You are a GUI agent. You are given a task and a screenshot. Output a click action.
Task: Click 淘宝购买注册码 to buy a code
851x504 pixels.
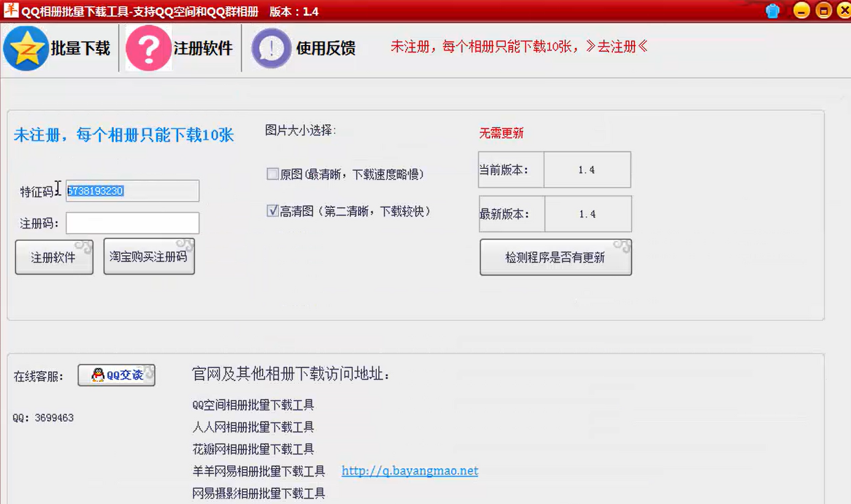[x=149, y=256]
